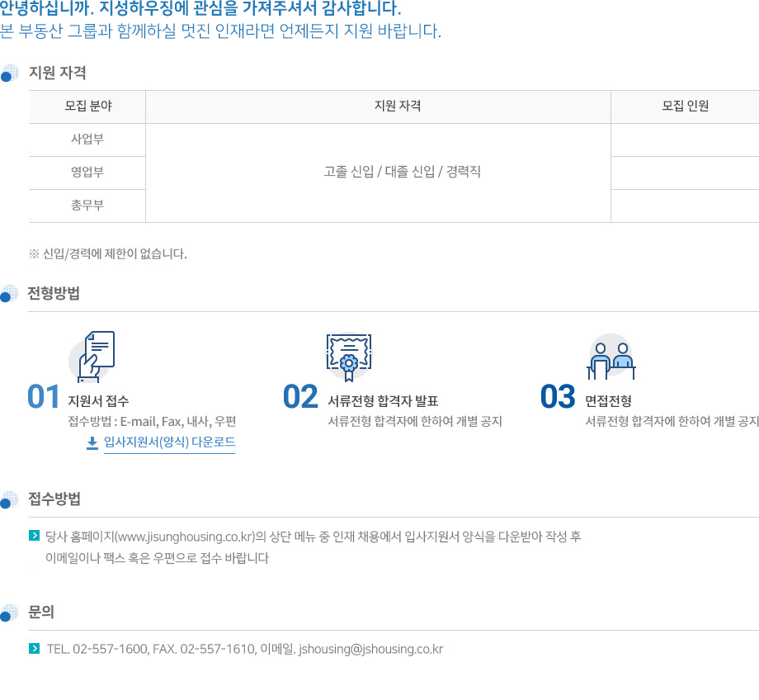Click the 총무부 table row cell
Screen dimensions: 759x700
tap(87, 206)
